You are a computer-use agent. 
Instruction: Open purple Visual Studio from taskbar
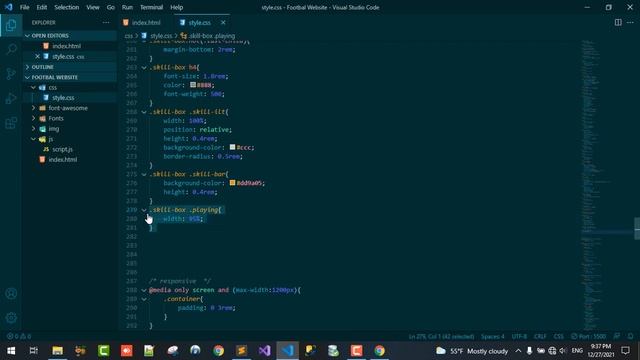tap(264, 351)
